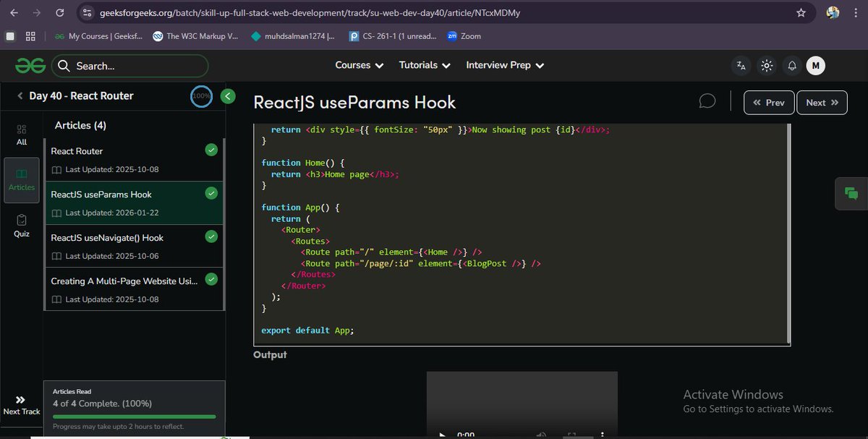Click the Output heading
Image resolution: width=868 pixels, height=439 pixels.
[270, 354]
